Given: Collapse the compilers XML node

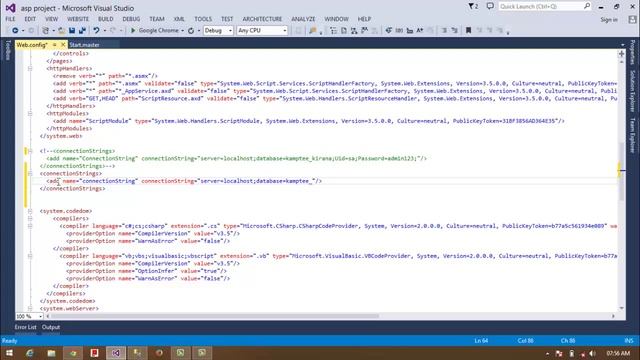Looking at the screenshot, I should pyautogui.click(x=30, y=218).
